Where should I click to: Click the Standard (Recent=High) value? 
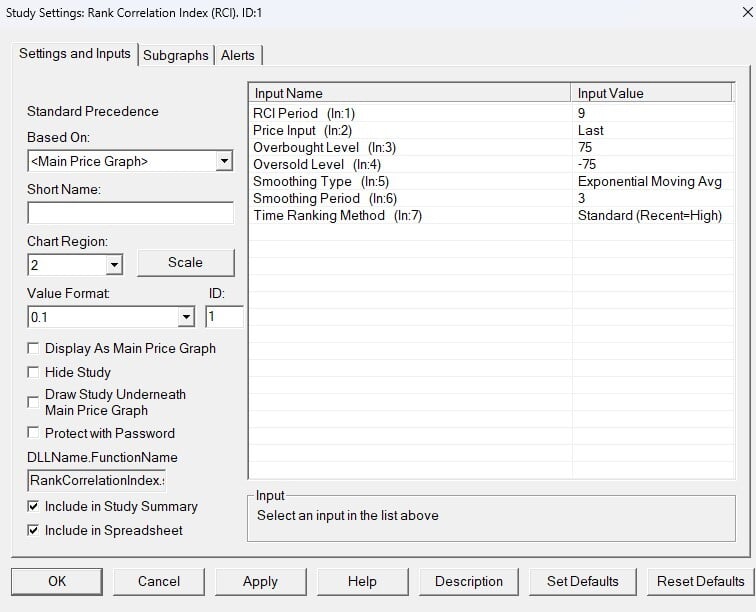coord(649,215)
